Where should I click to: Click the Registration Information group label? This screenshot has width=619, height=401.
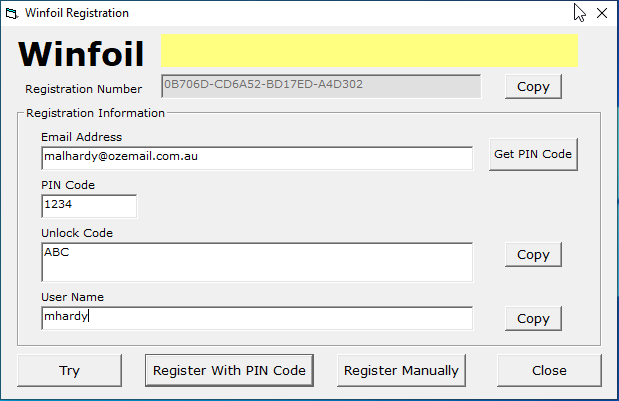(x=95, y=113)
